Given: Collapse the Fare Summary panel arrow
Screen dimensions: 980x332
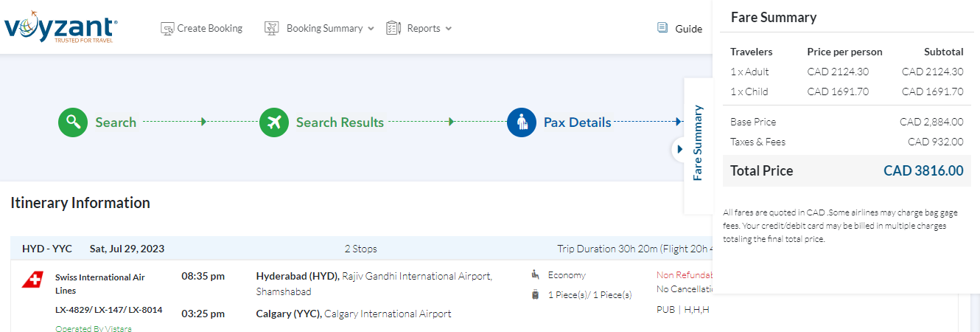Looking at the screenshot, I should click(x=679, y=149).
